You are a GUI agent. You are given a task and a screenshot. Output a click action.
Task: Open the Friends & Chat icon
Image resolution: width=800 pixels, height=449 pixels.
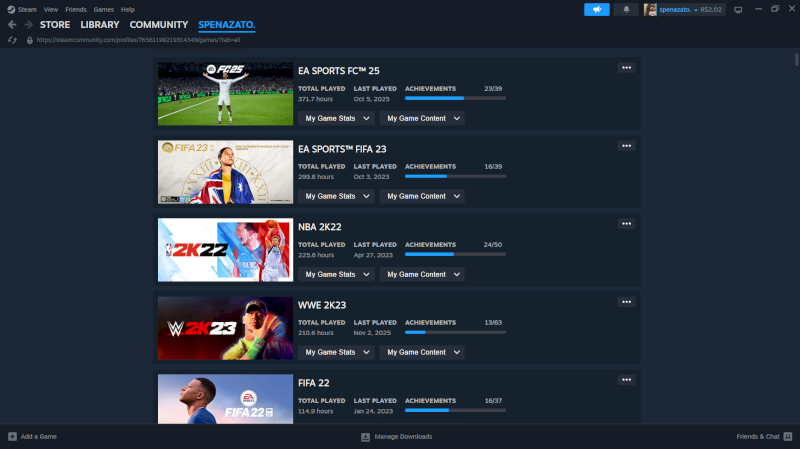pyautogui.click(x=787, y=437)
